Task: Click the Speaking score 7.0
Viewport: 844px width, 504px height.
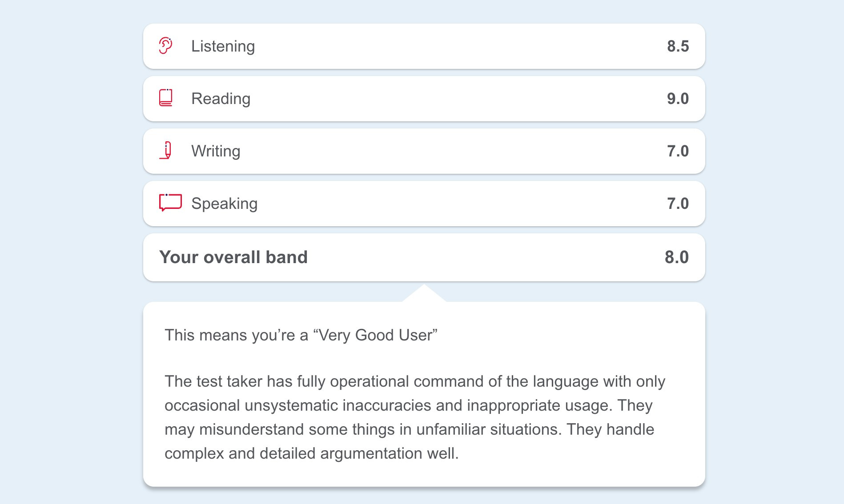Action: (x=678, y=204)
